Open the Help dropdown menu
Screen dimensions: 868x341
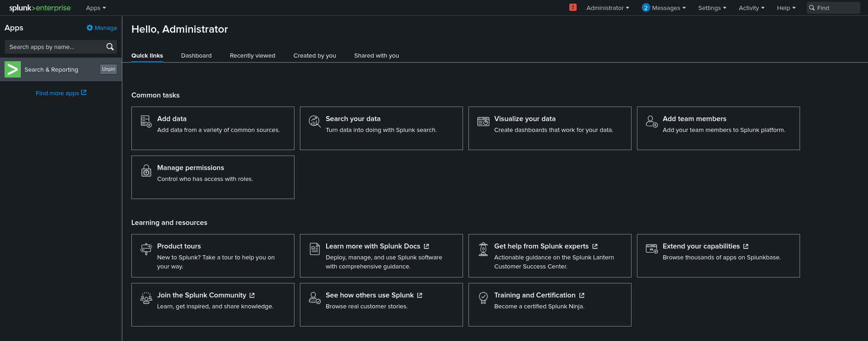point(786,8)
